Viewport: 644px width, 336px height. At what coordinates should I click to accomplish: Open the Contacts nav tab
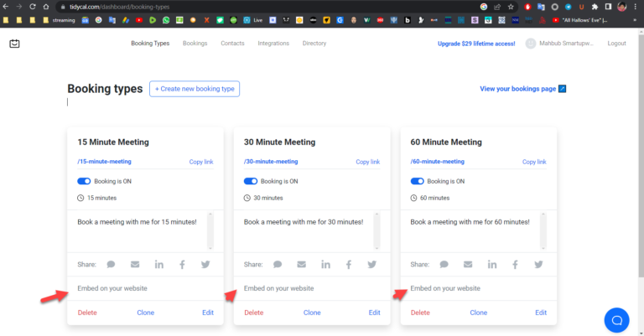[232, 43]
